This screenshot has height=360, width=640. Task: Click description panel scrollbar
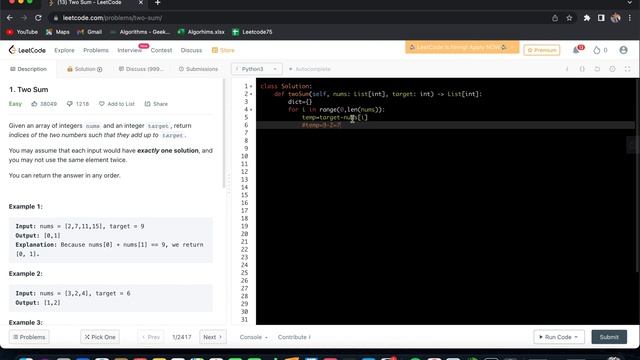223,133
